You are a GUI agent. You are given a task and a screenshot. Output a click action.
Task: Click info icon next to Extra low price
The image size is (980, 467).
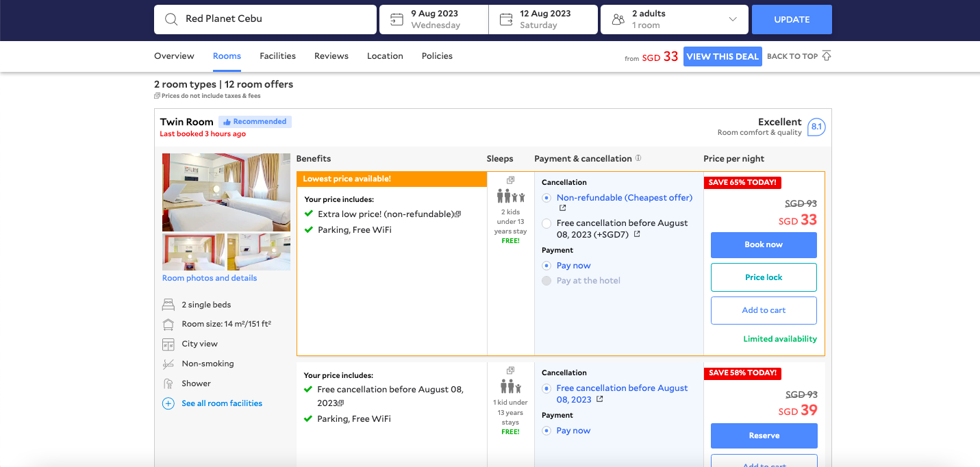point(458,214)
